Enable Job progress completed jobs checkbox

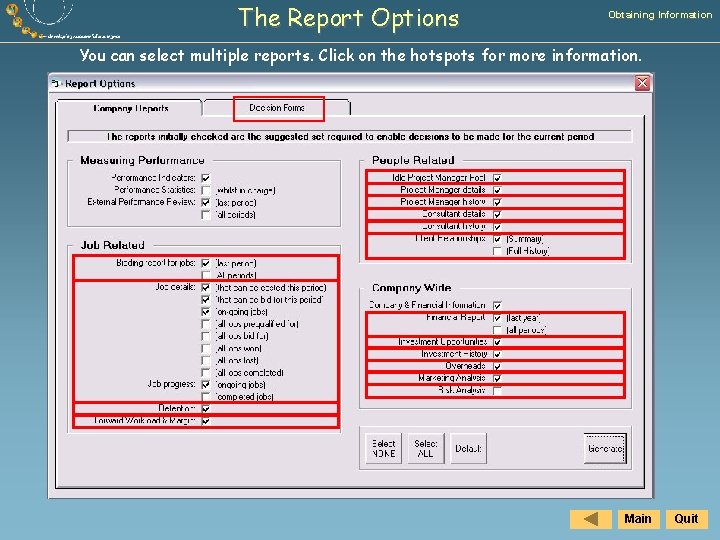point(206,396)
